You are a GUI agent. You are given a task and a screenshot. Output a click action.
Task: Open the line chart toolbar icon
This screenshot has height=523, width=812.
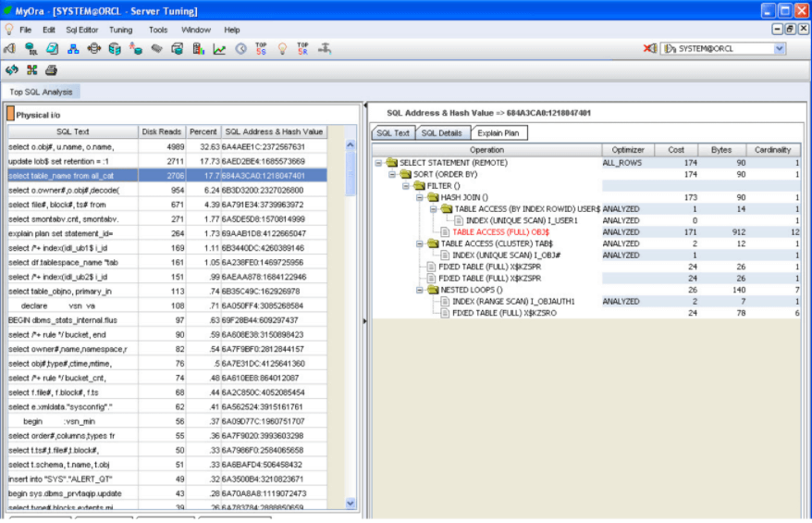click(219, 49)
